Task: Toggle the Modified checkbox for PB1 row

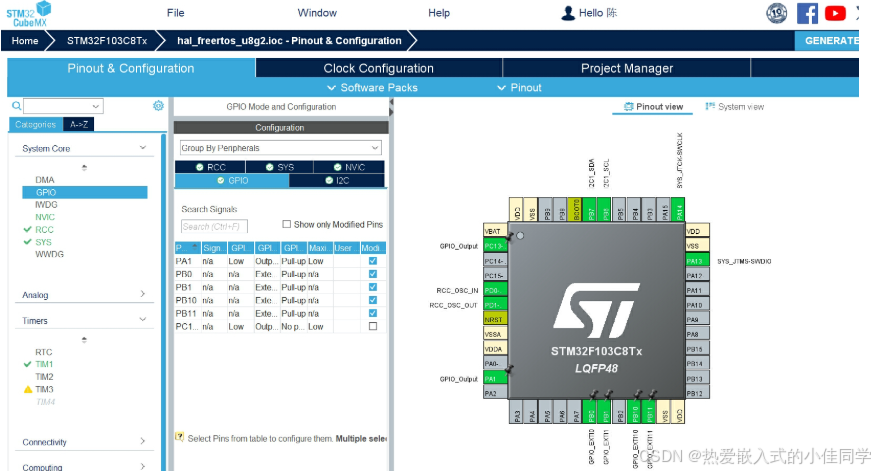Action: point(373,287)
